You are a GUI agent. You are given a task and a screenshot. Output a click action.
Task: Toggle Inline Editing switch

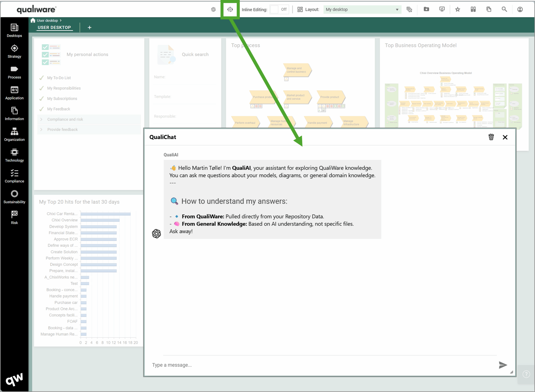(x=279, y=9)
